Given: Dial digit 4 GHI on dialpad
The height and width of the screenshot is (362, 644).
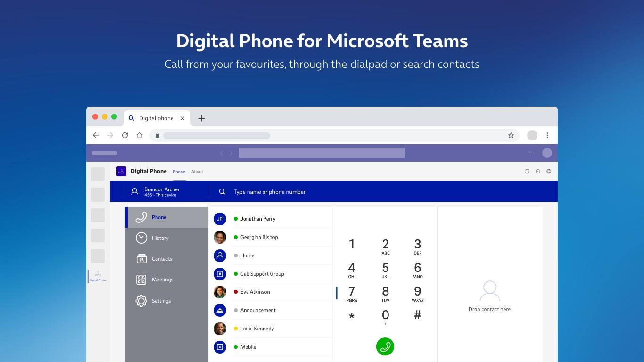Looking at the screenshot, I should point(352,270).
